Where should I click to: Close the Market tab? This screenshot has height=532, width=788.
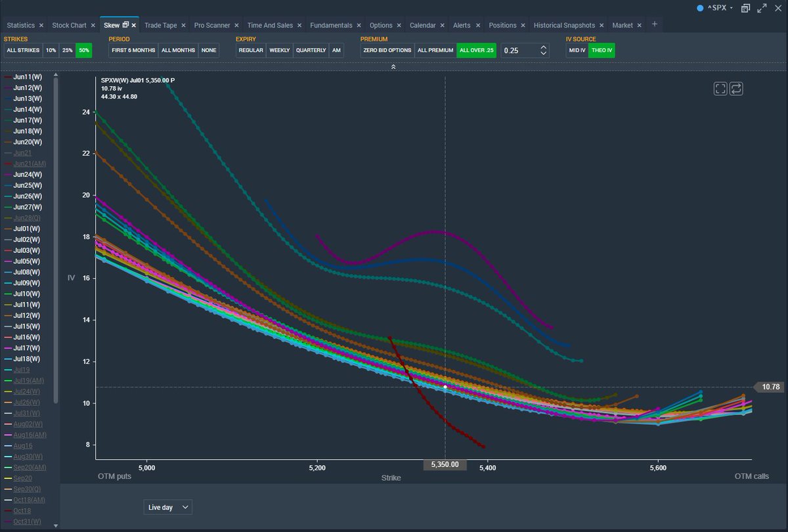tap(640, 26)
